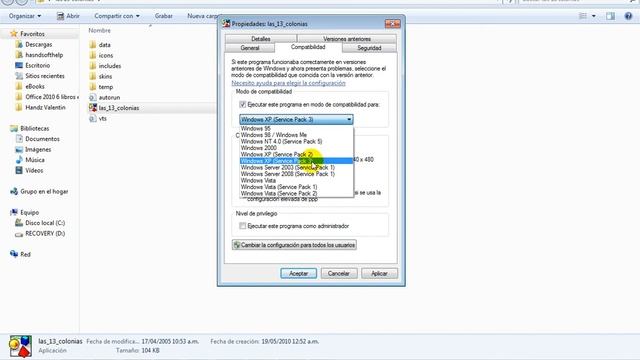Choose Windows NT 4.0 (Service Pack 5)
The height and width of the screenshot is (360, 640).
tap(296, 141)
